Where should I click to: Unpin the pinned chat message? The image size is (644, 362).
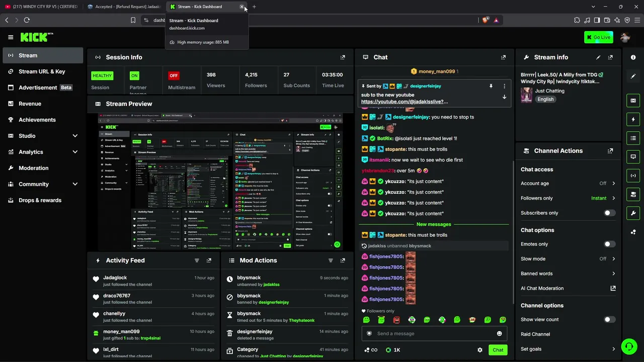tap(491, 86)
